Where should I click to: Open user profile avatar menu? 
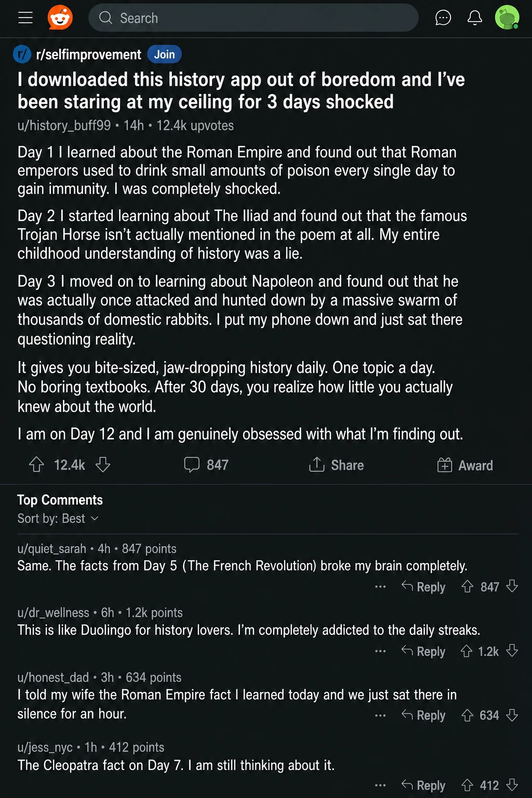[x=507, y=18]
